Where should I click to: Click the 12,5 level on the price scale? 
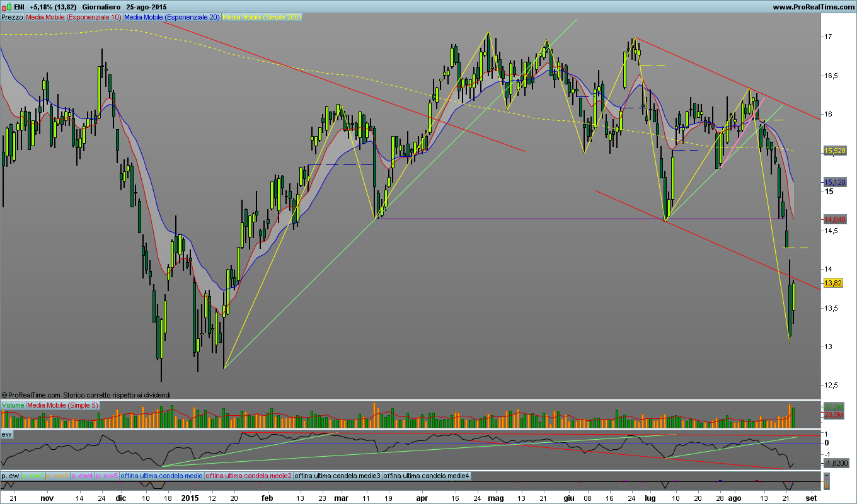coord(832,386)
